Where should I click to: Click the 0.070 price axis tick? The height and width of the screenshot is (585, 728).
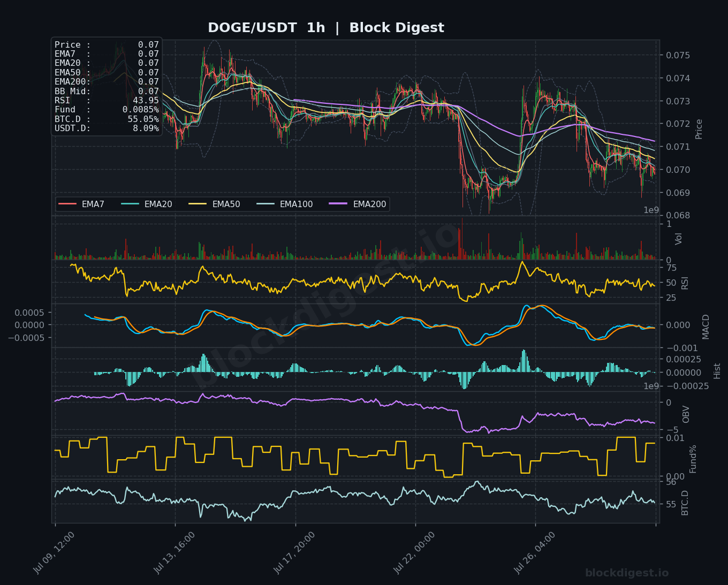pyautogui.click(x=678, y=170)
